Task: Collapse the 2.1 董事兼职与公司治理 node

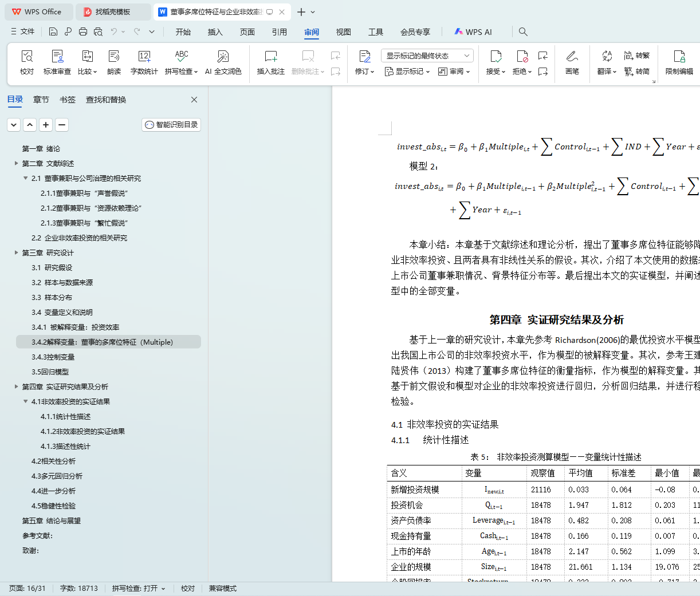Action: 25,178
